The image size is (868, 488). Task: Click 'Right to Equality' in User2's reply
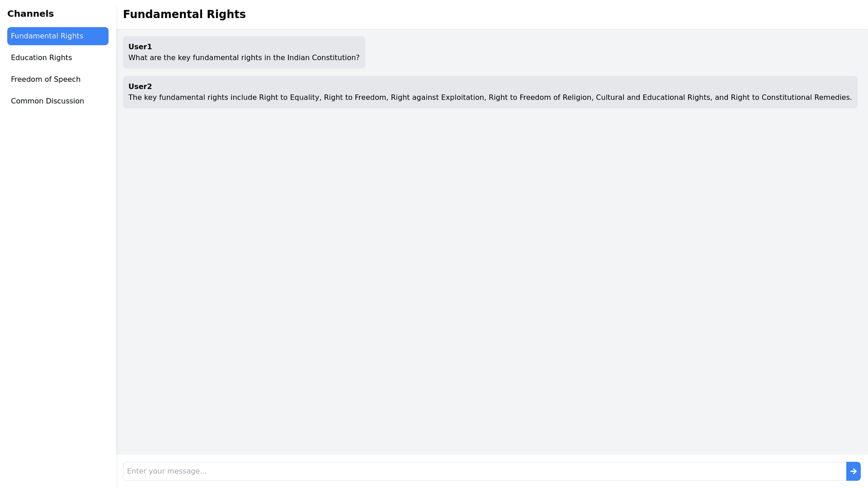pyautogui.click(x=289, y=98)
